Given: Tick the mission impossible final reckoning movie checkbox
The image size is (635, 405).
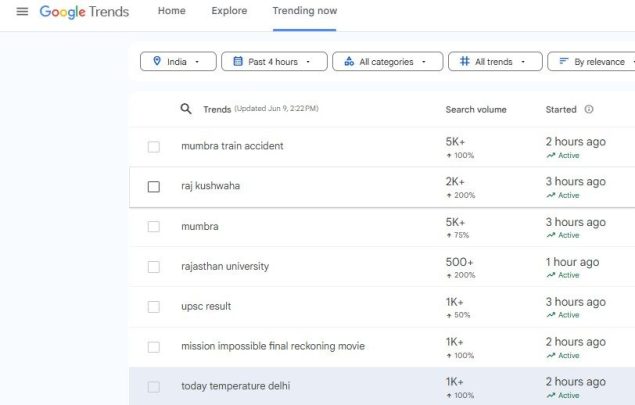Looking at the screenshot, I should pos(153,347).
